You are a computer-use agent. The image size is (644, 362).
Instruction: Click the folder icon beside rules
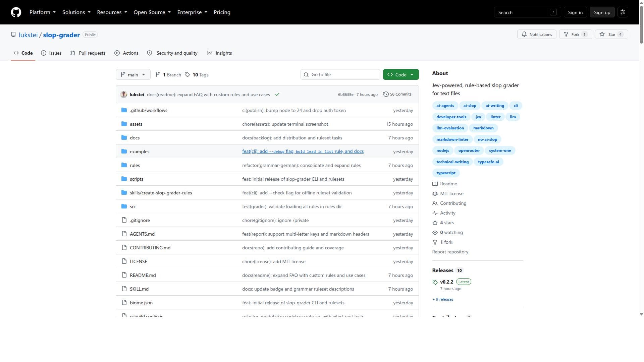(124, 165)
